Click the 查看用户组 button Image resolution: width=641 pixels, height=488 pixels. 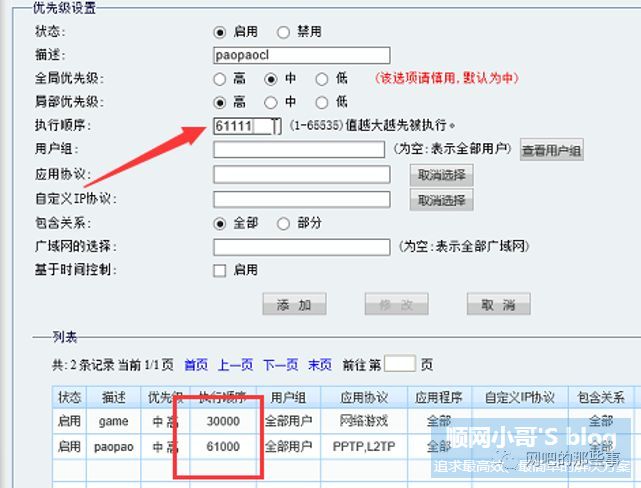point(551,151)
